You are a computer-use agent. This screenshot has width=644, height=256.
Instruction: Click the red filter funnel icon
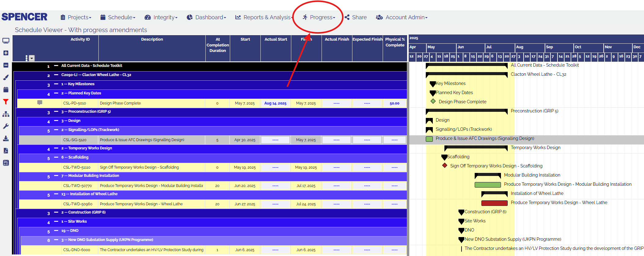[6, 102]
